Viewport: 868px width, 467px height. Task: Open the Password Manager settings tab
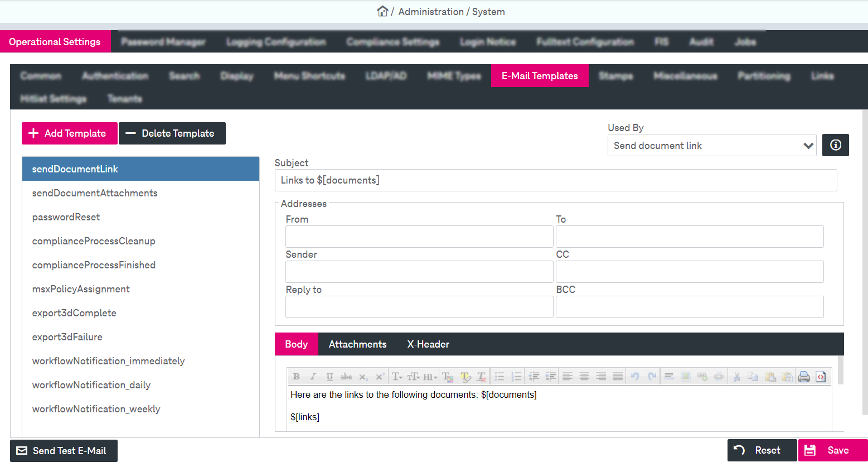point(163,41)
